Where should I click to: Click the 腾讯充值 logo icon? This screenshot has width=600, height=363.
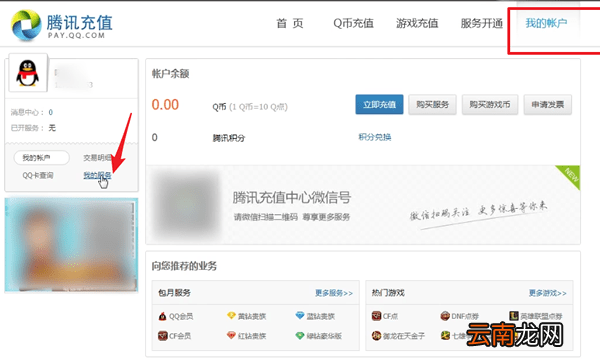26,25
